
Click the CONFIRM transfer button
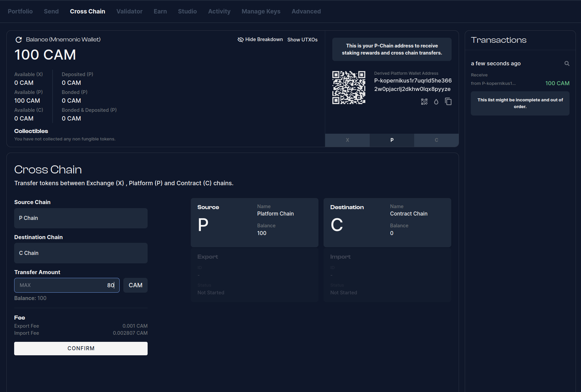(x=81, y=349)
